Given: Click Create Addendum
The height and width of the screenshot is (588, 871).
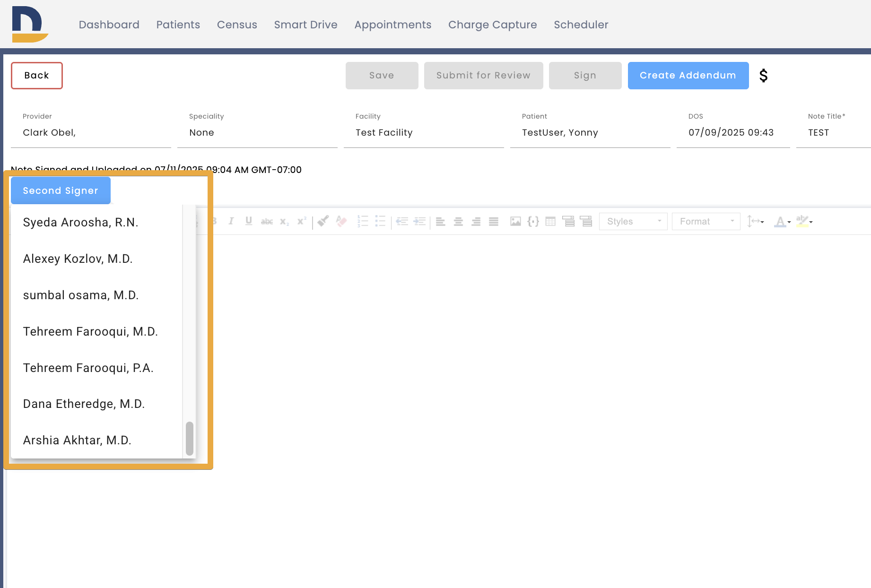Looking at the screenshot, I should 688,76.
